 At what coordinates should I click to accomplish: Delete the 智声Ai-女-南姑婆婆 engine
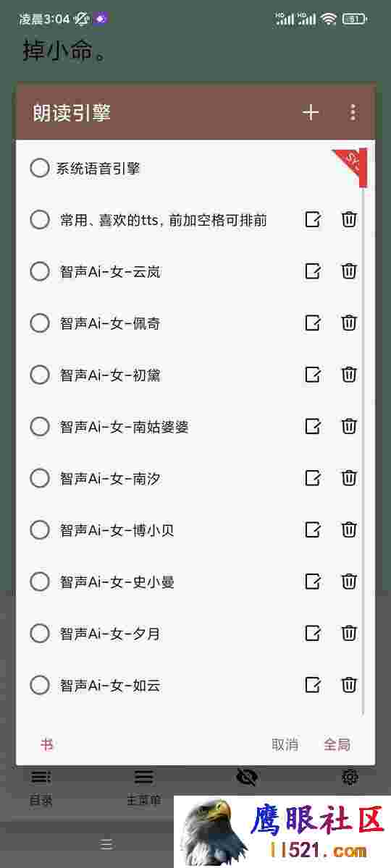(x=349, y=426)
